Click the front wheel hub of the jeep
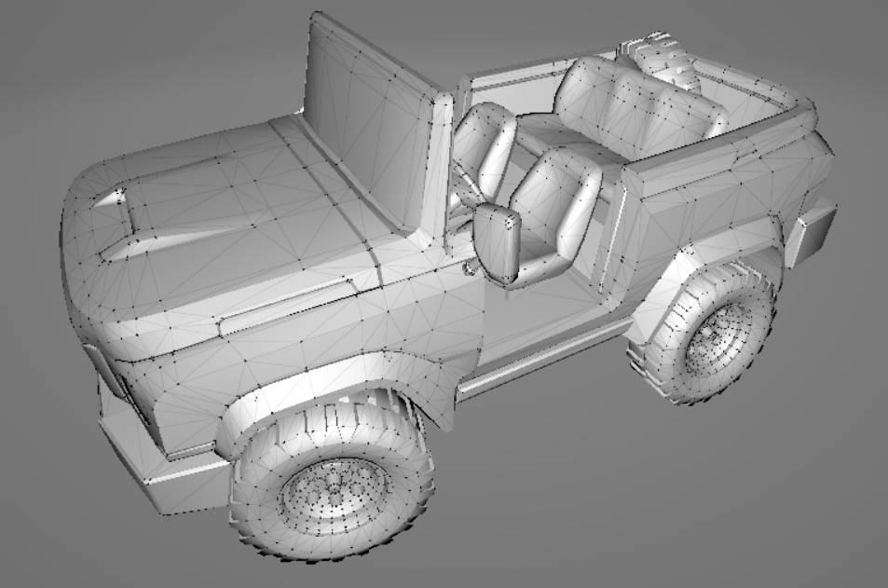The width and height of the screenshot is (888, 588). (328, 487)
